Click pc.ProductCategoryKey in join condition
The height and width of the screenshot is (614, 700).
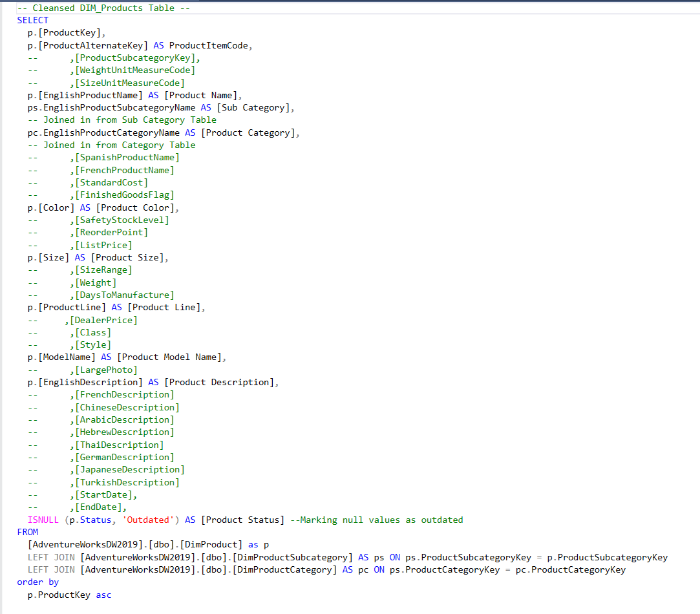click(571, 570)
